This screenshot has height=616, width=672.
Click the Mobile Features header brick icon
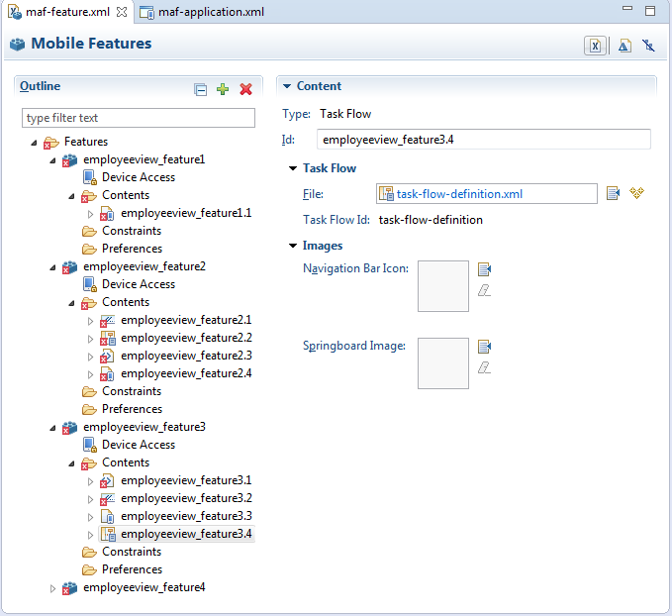click(x=18, y=44)
